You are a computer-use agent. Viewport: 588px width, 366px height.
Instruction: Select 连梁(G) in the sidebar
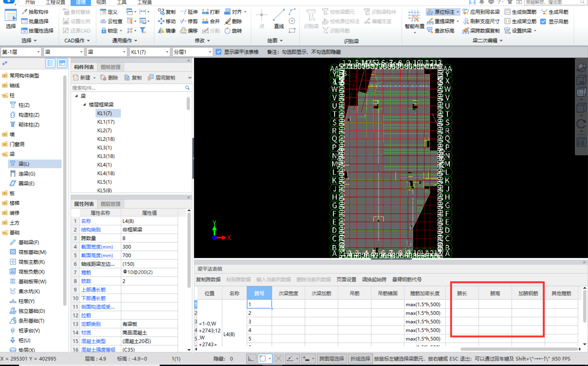click(26, 173)
